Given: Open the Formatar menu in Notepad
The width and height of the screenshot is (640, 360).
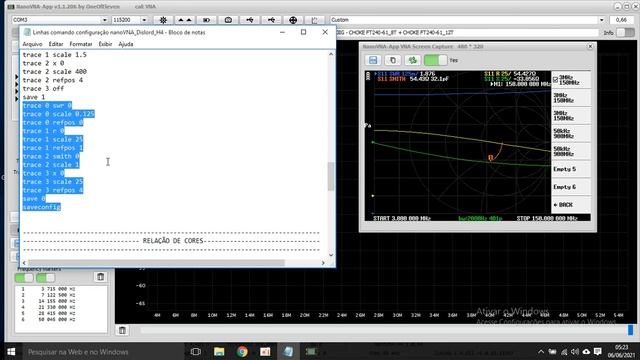Looking at the screenshot, I should coord(81,44).
